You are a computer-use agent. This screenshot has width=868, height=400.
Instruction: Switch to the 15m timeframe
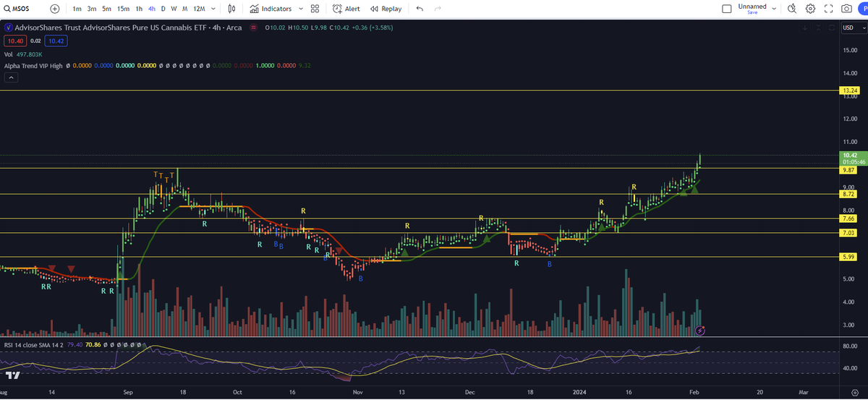tap(124, 9)
